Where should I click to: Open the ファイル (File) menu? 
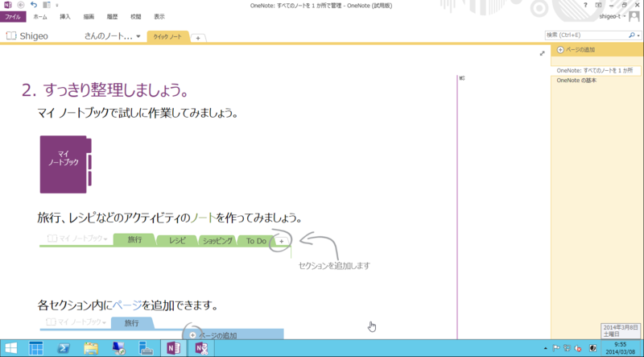pos(13,17)
